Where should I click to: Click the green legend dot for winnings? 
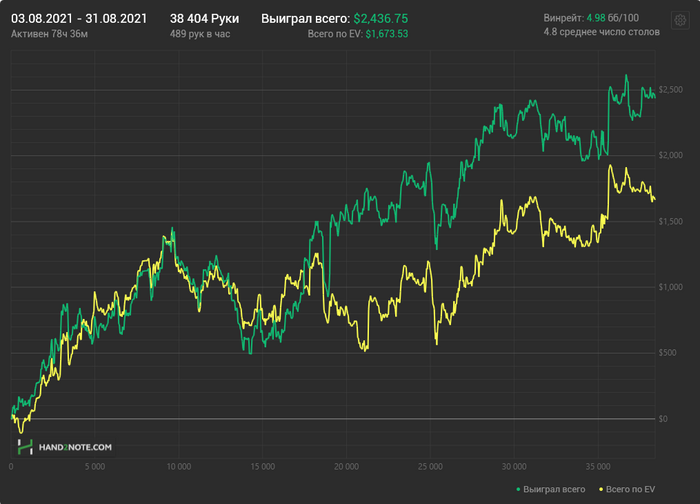point(518,490)
